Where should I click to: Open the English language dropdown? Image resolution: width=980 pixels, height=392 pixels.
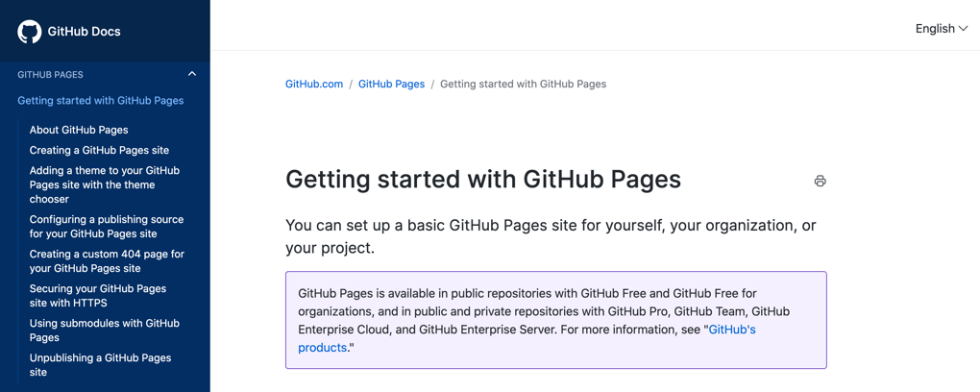click(x=942, y=29)
